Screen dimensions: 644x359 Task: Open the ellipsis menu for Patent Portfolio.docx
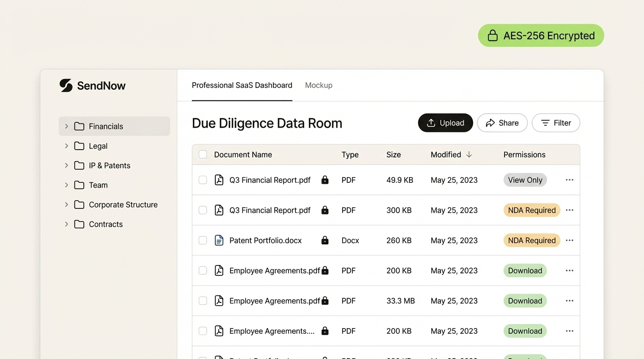point(570,240)
